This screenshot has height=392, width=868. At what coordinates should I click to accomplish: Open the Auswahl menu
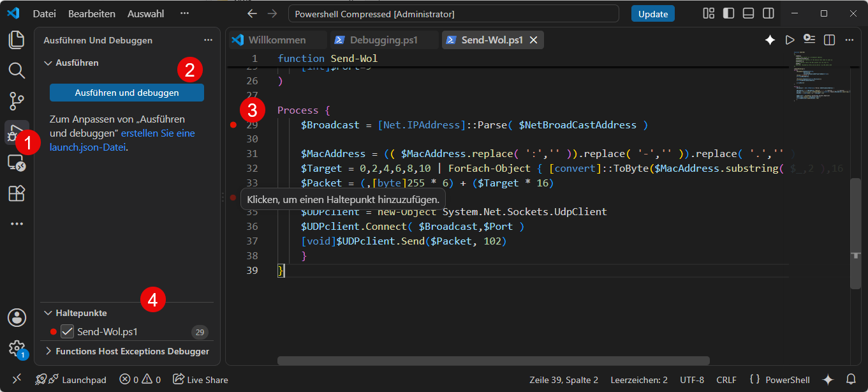pyautogui.click(x=145, y=13)
